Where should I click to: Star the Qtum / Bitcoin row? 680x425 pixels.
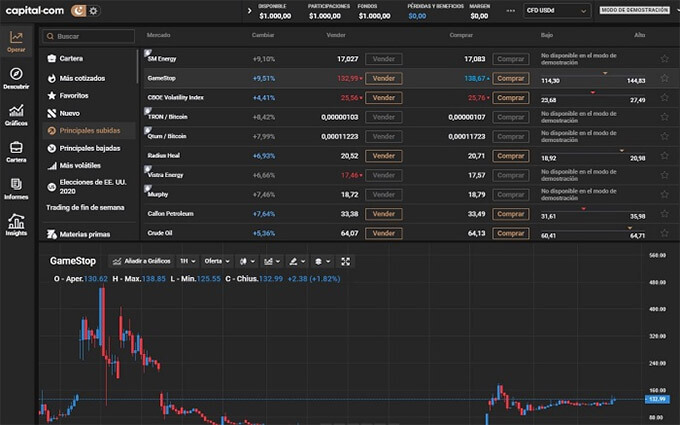(664, 136)
